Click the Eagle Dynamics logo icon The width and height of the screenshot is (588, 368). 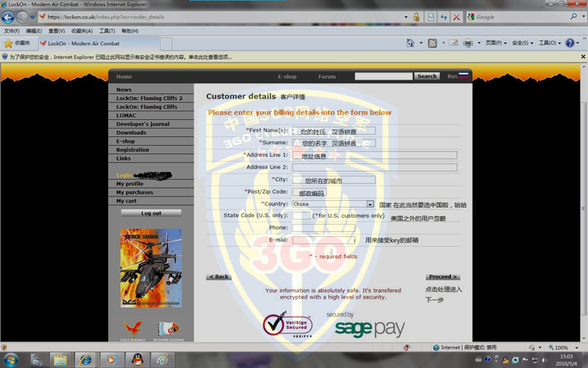pyautogui.click(x=133, y=329)
